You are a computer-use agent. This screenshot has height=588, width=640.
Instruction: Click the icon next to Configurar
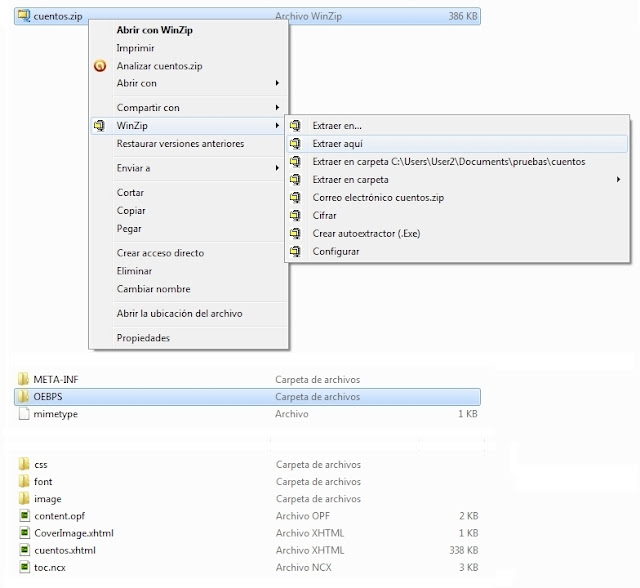[295, 251]
